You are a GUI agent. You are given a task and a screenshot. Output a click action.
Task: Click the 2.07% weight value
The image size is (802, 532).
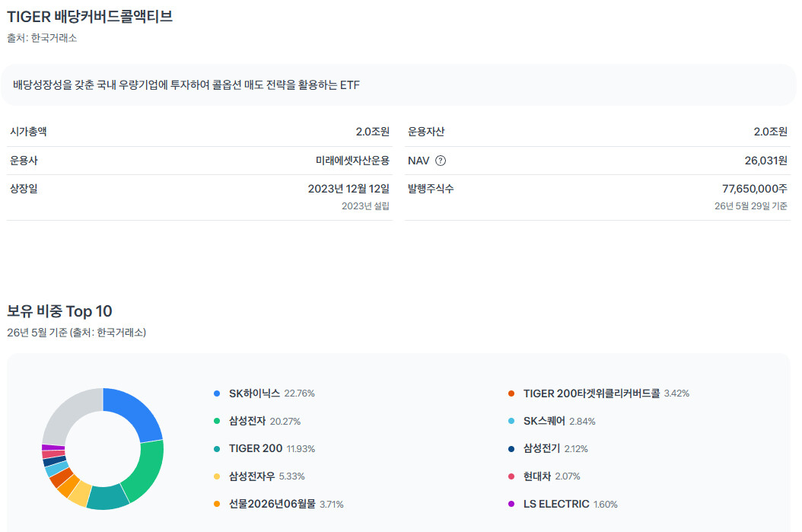[567, 476]
